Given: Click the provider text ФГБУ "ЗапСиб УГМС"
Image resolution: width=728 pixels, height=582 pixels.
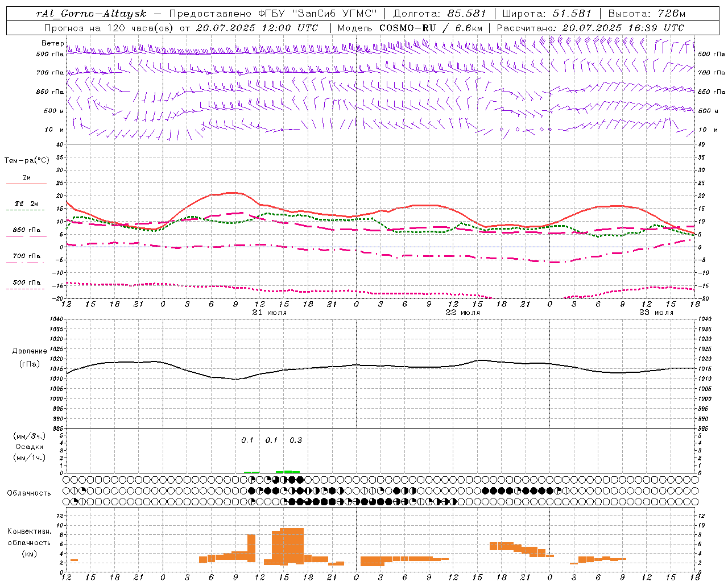Looking at the screenshot, I should pos(318,14).
